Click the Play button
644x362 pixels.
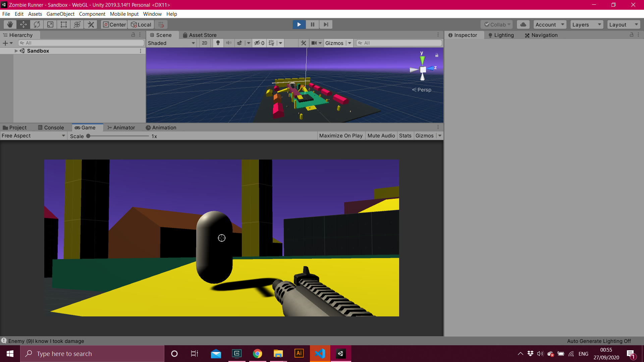tap(299, 24)
